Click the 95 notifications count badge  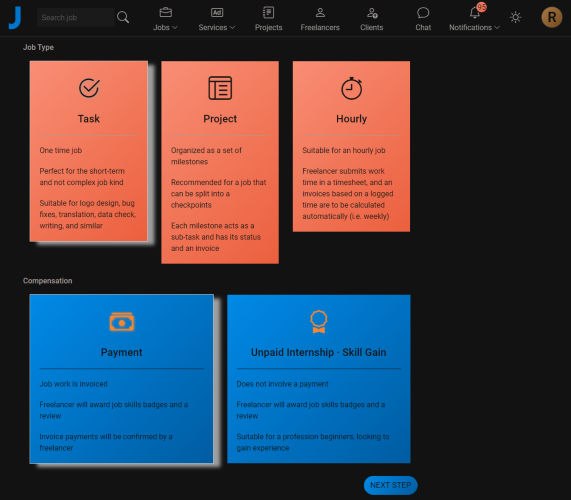tap(481, 7)
